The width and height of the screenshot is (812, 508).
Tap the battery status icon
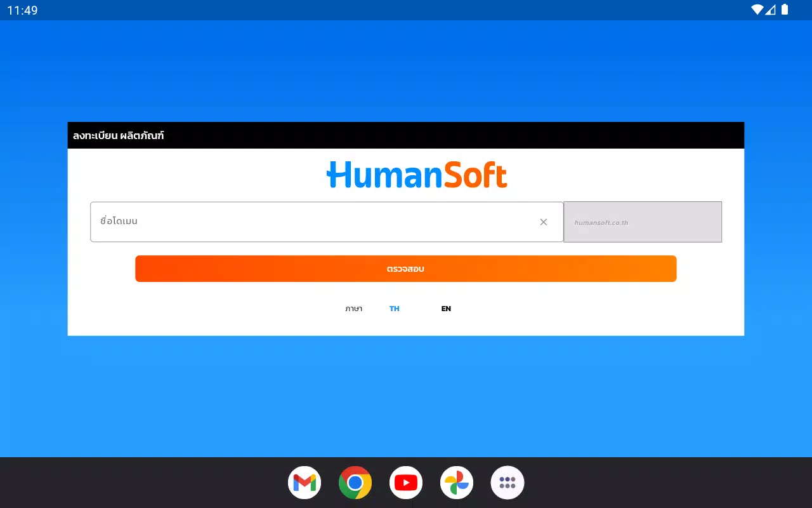coord(785,10)
